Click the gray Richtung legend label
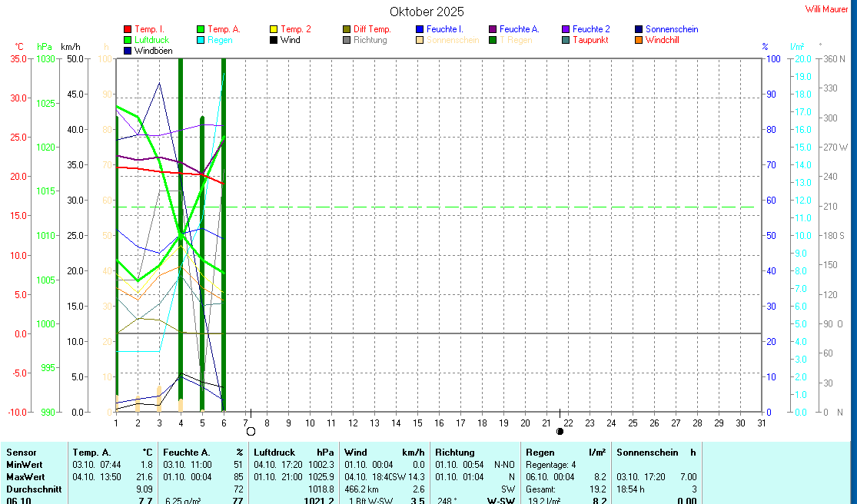The image size is (857, 504). point(370,40)
